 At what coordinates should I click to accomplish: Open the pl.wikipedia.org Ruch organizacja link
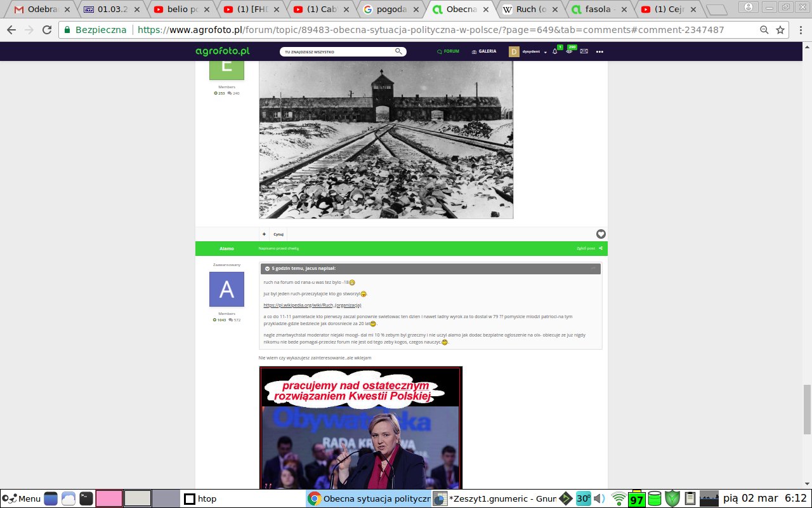tap(312, 305)
